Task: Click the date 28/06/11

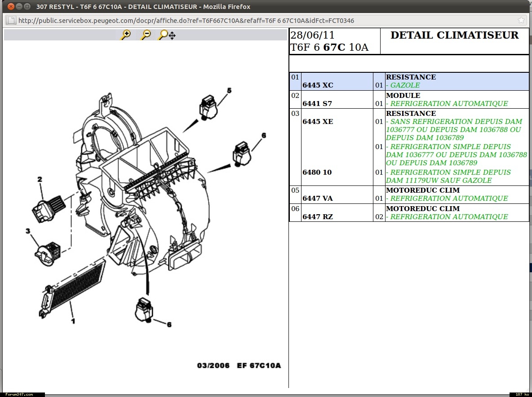Action: tap(312, 35)
